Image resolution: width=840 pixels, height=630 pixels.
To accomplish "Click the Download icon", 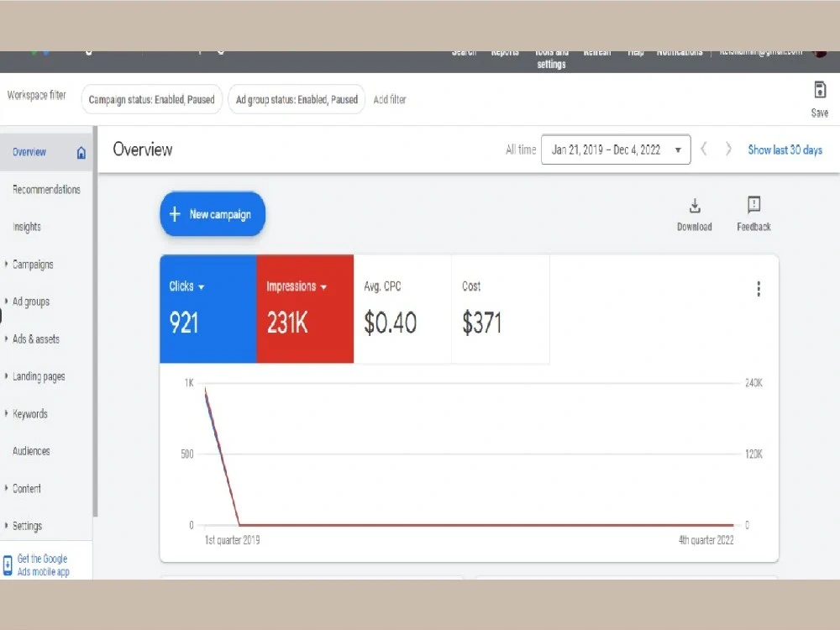I will click(x=695, y=206).
